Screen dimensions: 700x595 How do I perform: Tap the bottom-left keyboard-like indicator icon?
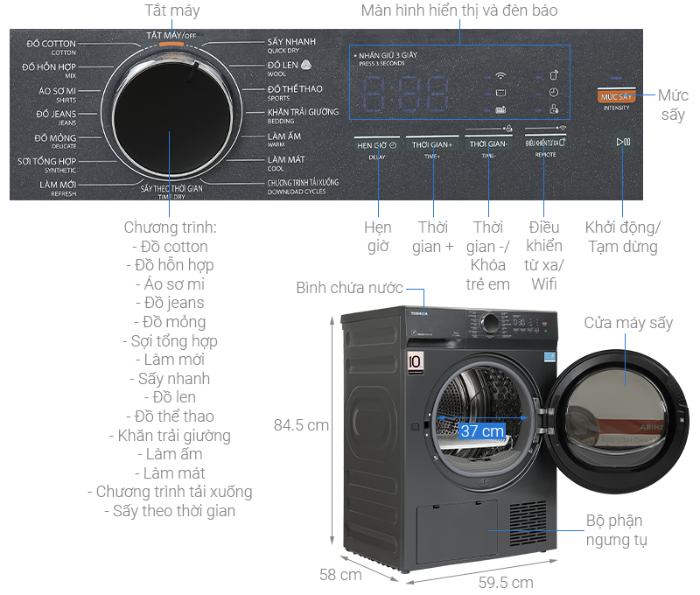500,109
